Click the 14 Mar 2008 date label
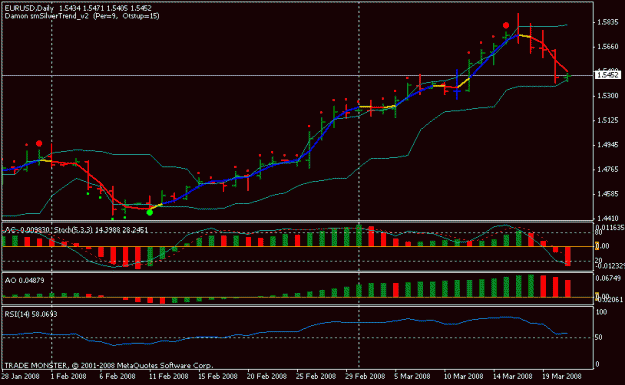Viewport: 625px width, 385px height. (512, 376)
